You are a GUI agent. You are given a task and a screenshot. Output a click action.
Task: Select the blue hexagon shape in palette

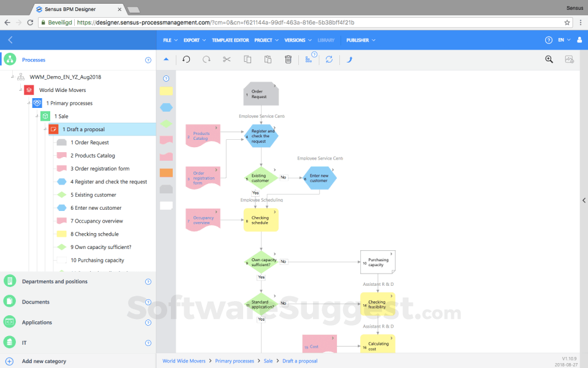click(166, 107)
